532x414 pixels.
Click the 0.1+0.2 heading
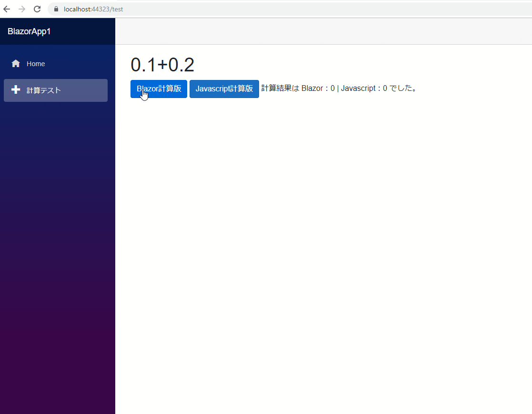162,65
